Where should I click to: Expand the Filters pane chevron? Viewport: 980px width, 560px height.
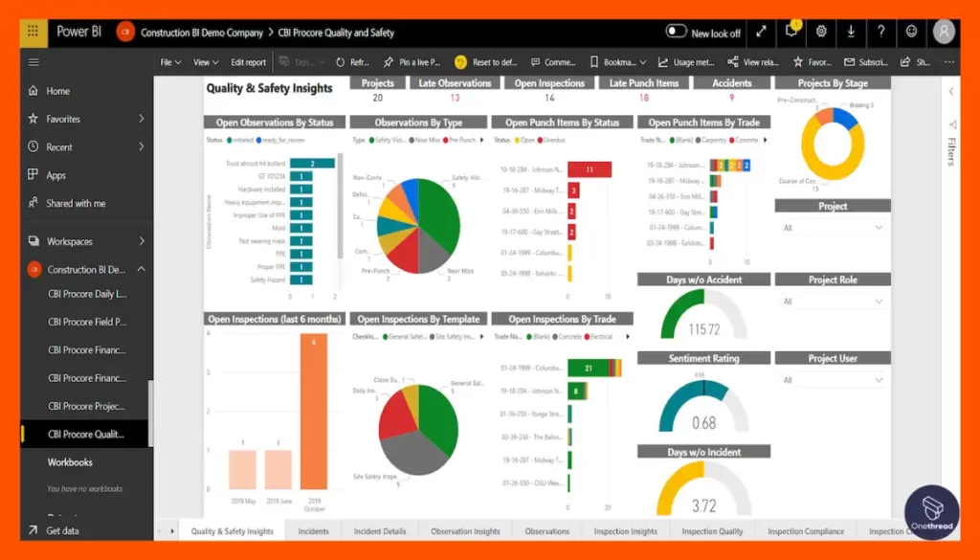click(951, 91)
